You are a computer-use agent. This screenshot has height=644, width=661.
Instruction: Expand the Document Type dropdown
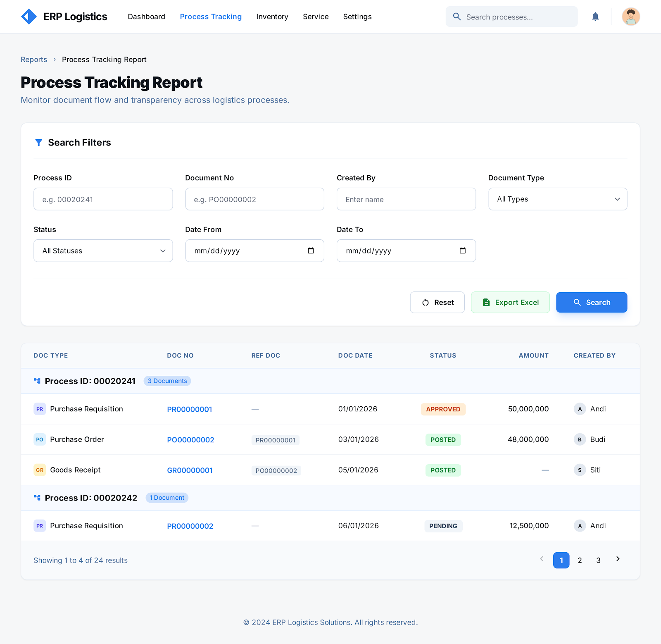557,199
